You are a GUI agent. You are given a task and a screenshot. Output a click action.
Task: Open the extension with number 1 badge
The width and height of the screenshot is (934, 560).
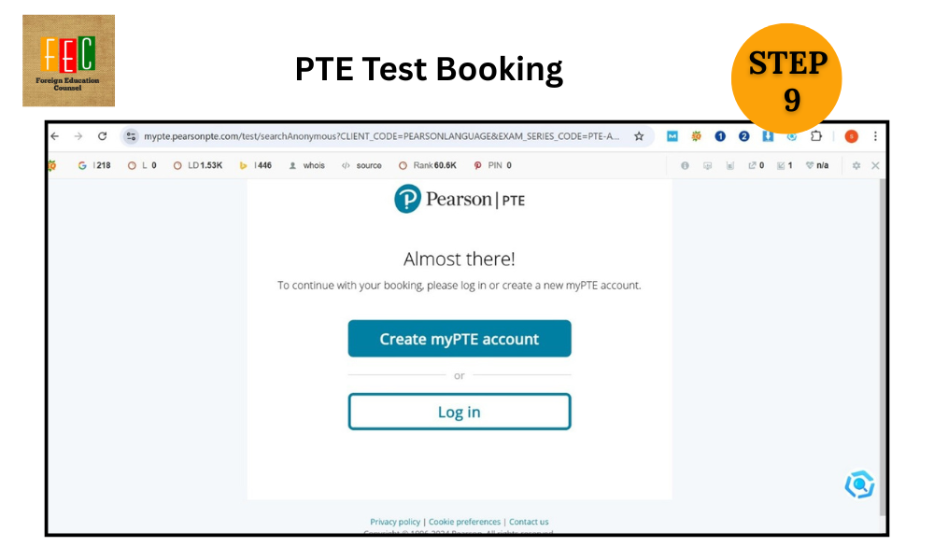tap(720, 136)
